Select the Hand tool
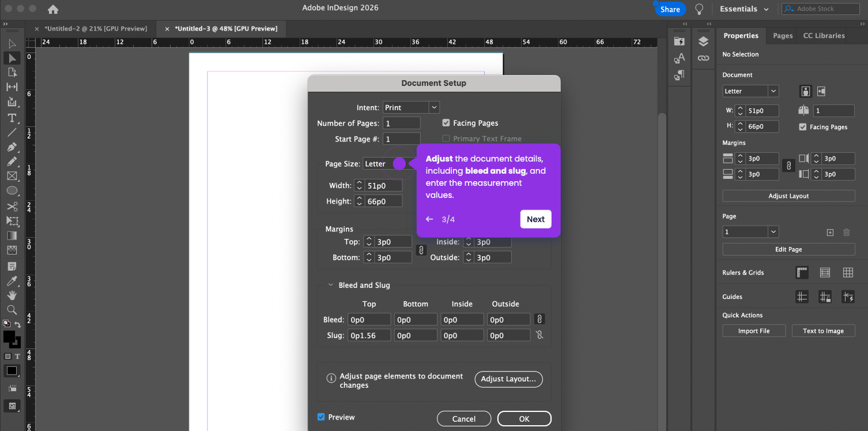Screen dimensions: 868x431 [12, 295]
